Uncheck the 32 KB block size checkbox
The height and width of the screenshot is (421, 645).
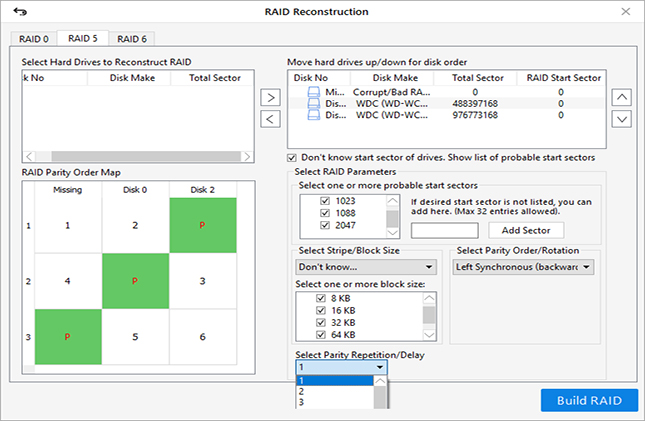coord(321,323)
